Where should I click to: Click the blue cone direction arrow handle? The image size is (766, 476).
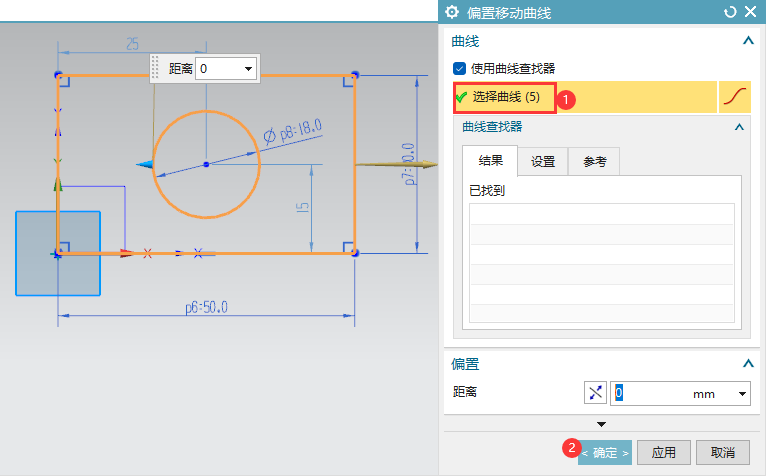coord(143,164)
